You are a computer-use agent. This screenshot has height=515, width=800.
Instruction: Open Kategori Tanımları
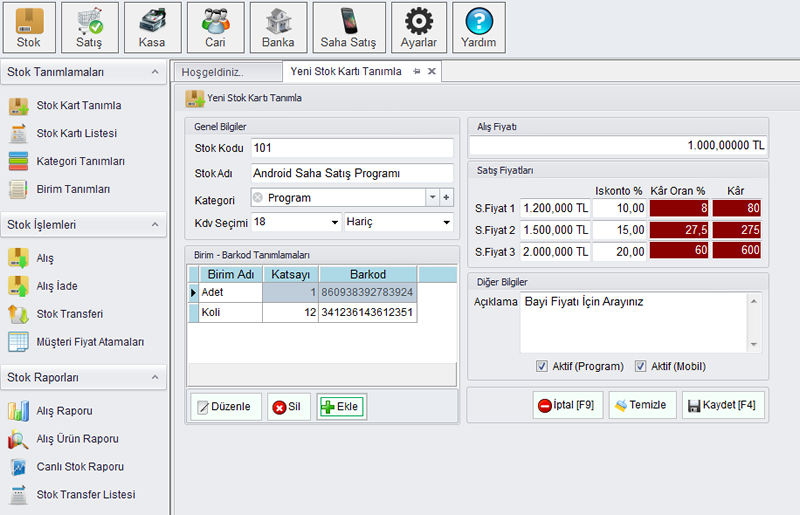coord(66,162)
